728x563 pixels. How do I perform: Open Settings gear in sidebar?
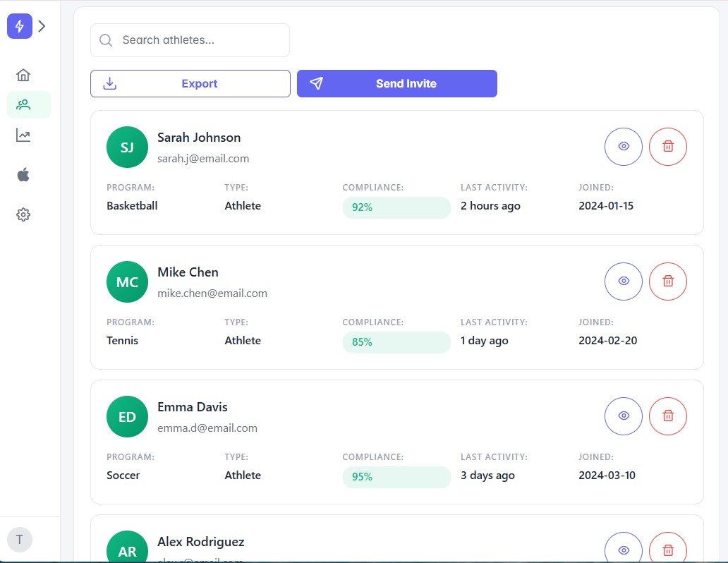pos(23,214)
